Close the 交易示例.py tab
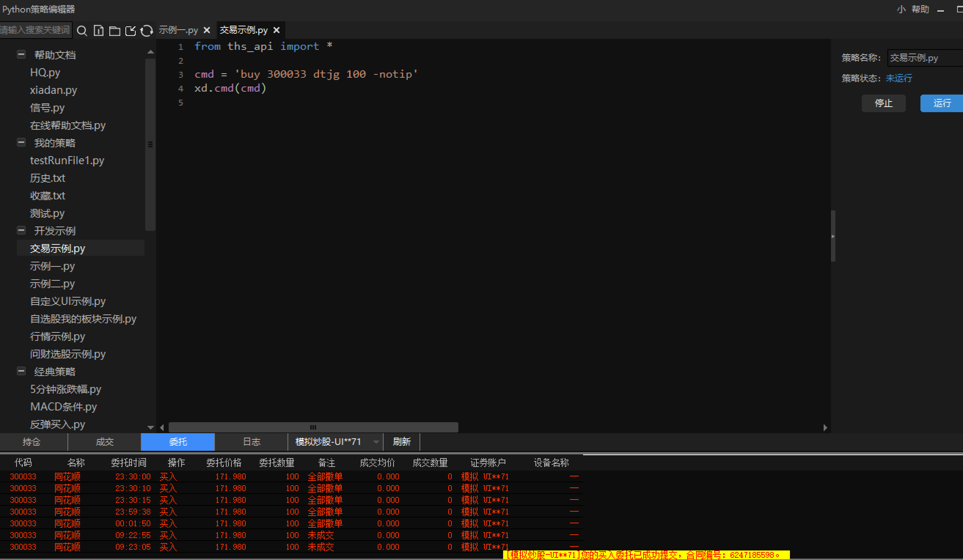The height and width of the screenshot is (560, 963). [277, 30]
